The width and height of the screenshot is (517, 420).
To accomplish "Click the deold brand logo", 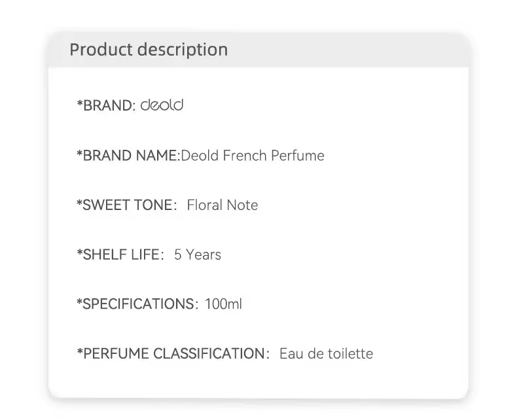I will [162, 105].
